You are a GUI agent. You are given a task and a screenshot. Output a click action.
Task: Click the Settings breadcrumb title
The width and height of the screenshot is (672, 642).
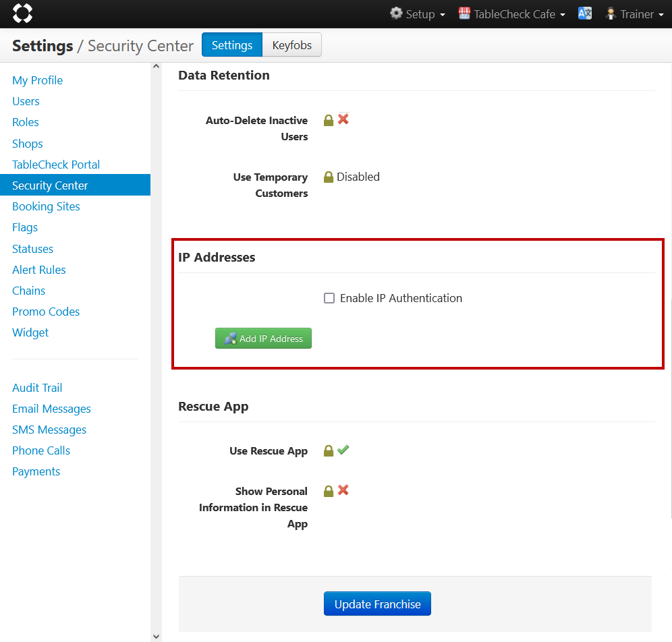(x=43, y=46)
